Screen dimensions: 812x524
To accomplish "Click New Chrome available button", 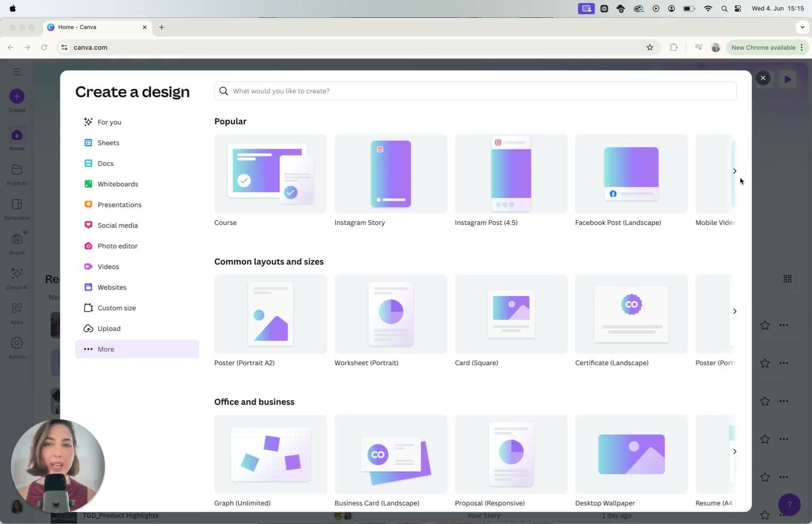I will [767, 47].
